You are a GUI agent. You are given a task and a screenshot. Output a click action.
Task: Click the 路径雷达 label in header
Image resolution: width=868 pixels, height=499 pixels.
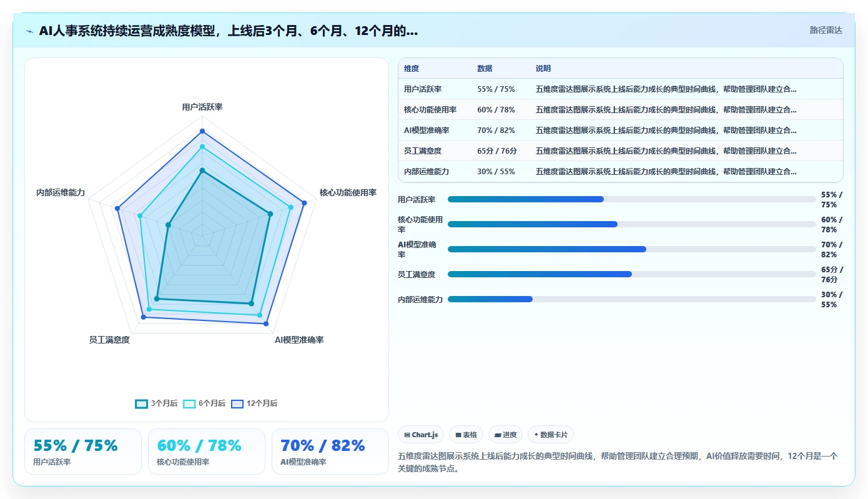[x=826, y=30]
